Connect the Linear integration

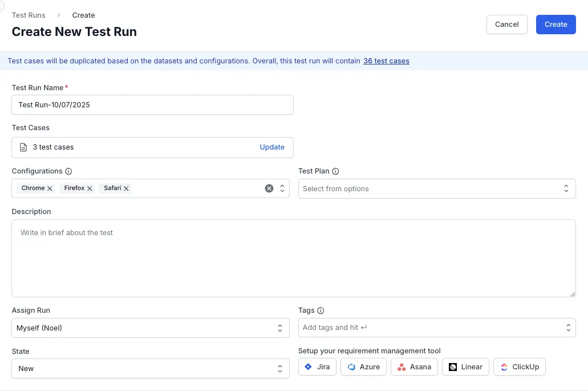465,367
